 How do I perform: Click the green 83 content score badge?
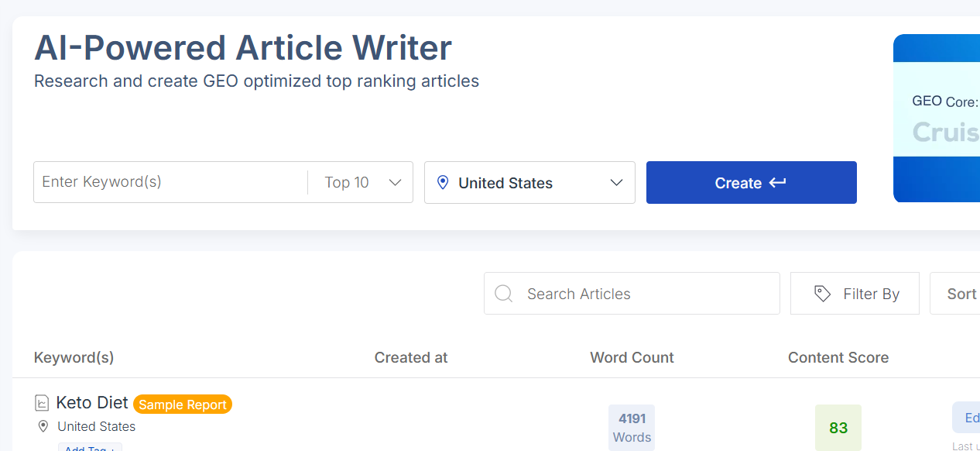[x=838, y=427]
